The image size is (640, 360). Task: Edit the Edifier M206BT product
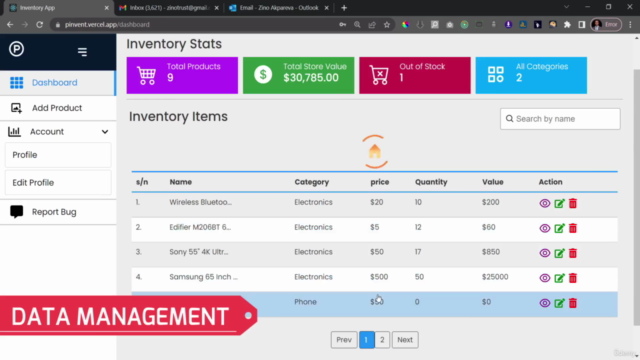point(559,228)
